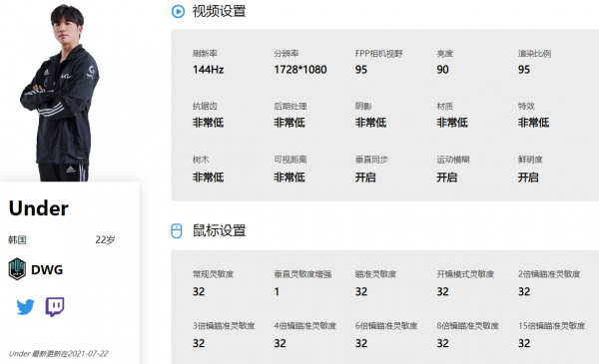Select the 3倍镜瞄准灵敏度 value 32
The height and width of the screenshot is (364, 599).
(x=199, y=343)
